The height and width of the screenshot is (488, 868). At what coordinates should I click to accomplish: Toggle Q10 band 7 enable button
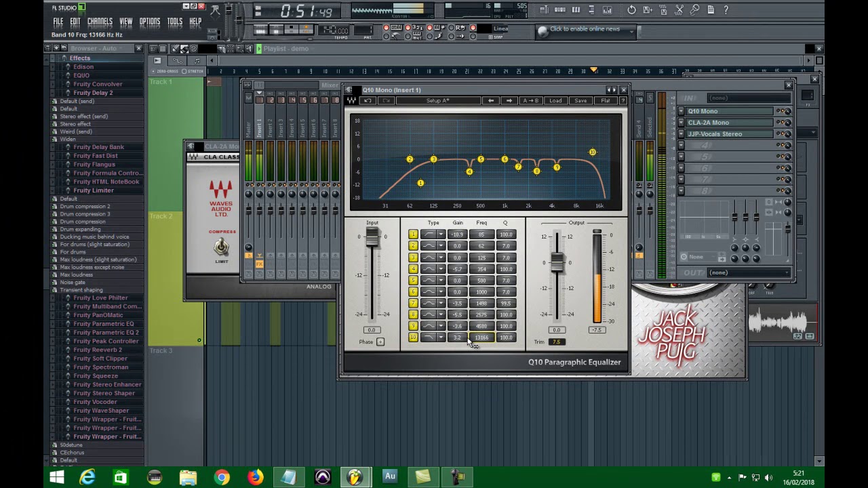point(413,303)
